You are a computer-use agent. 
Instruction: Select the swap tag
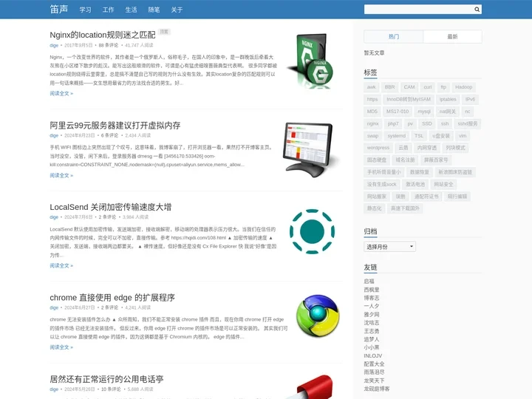[x=372, y=136]
